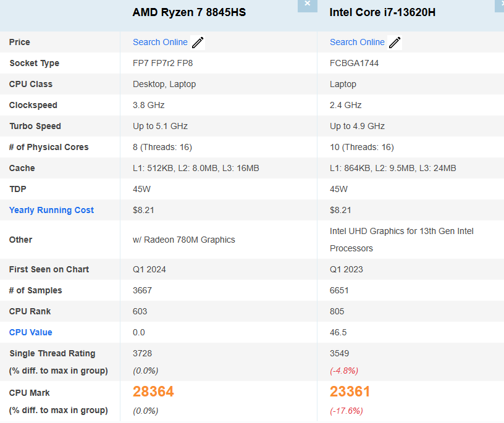
Task: Click the TDP row label
Action: [x=18, y=189]
